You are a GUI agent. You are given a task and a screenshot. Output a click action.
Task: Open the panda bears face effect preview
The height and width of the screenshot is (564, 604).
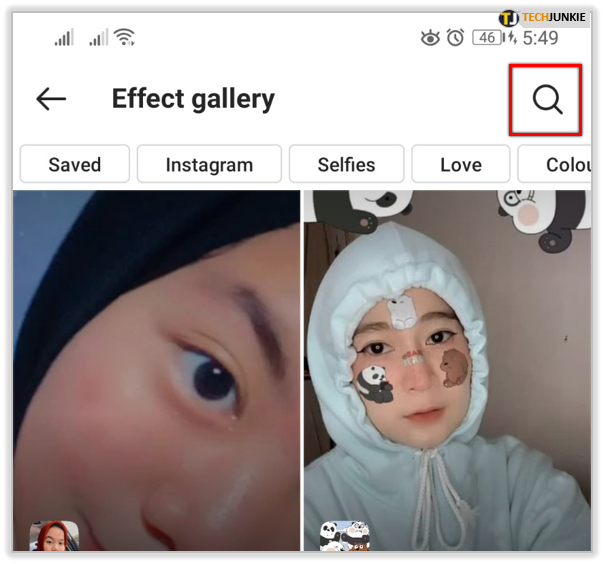(448, 370)
